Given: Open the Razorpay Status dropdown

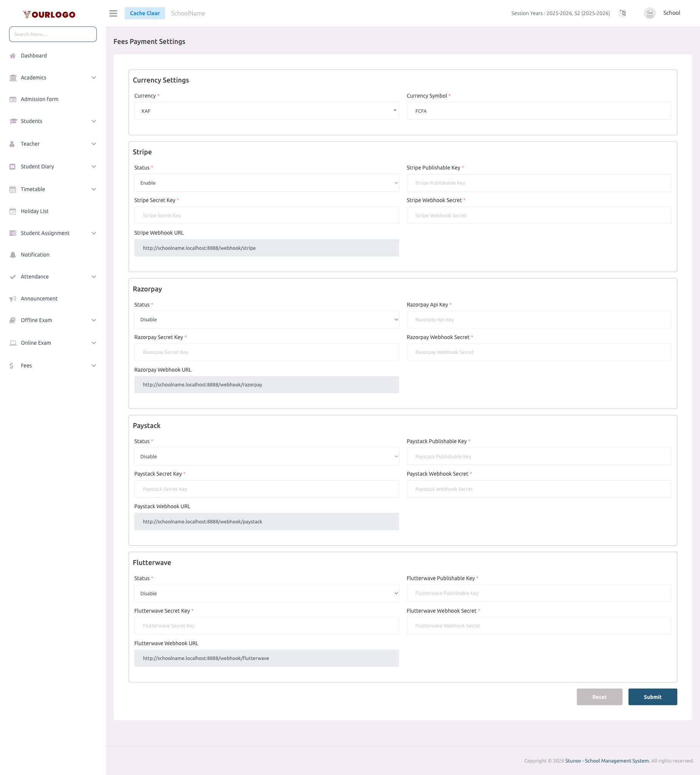Looking at the screenshot, I should coord(266,319).
